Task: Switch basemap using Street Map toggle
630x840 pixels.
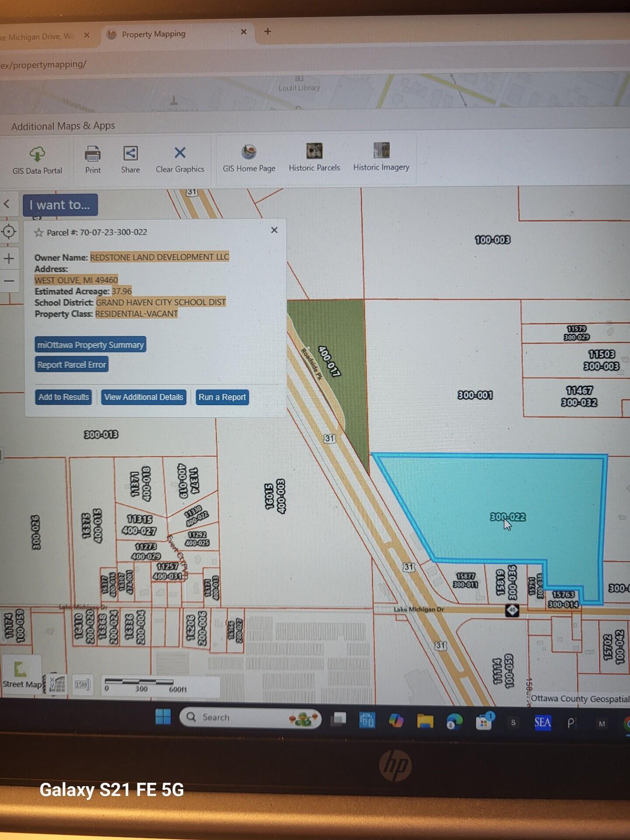Action: tap(21, 674)
